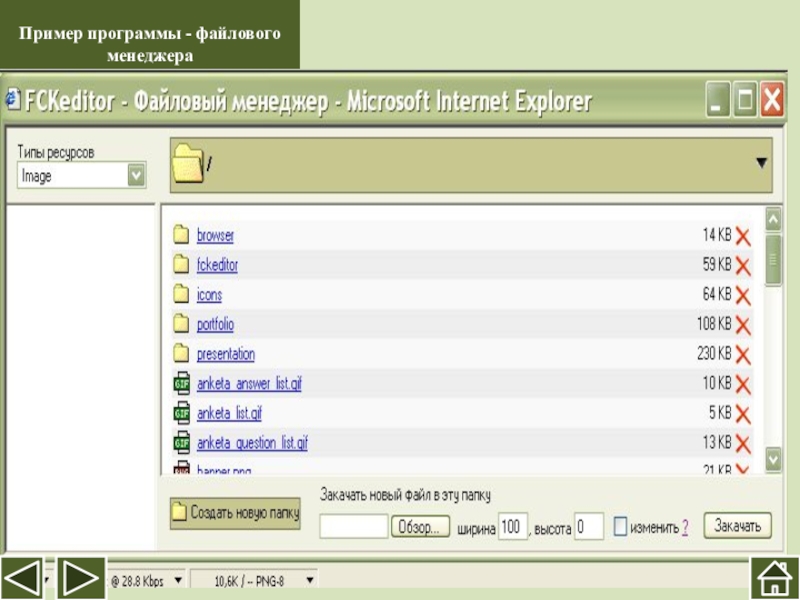
Task: Click the ширина width field showing 100
Action: (513, 527)
